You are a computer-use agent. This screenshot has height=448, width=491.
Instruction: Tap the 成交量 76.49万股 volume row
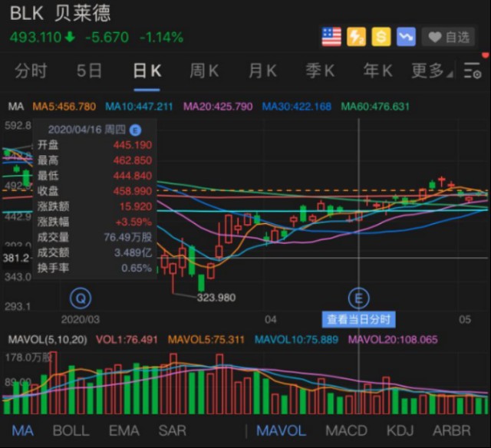tap(94, 237)
